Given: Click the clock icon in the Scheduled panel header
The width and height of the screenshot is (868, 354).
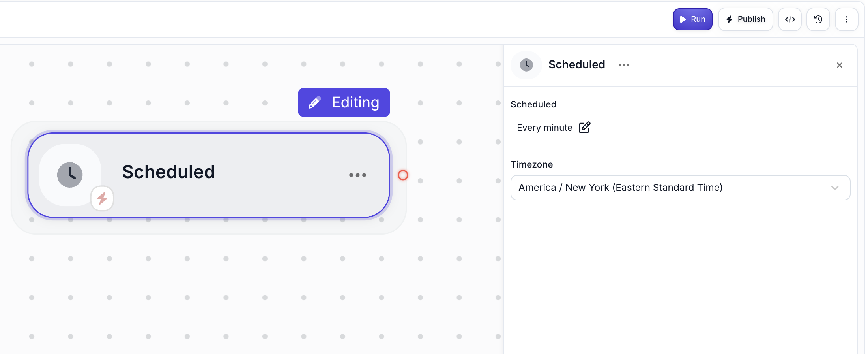Looking at the screenshot, I should [x=526, y=65].
